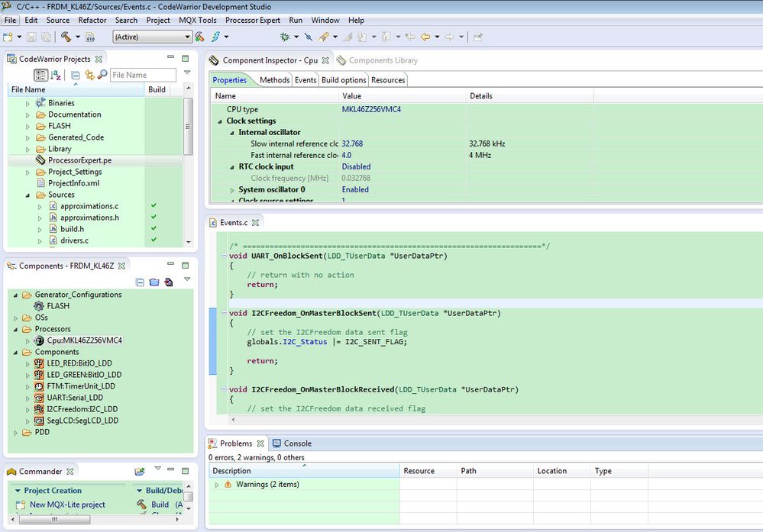Expand the Warnings (2 items) entry
The width and height of the screenshot is (763, 532).
217,485
